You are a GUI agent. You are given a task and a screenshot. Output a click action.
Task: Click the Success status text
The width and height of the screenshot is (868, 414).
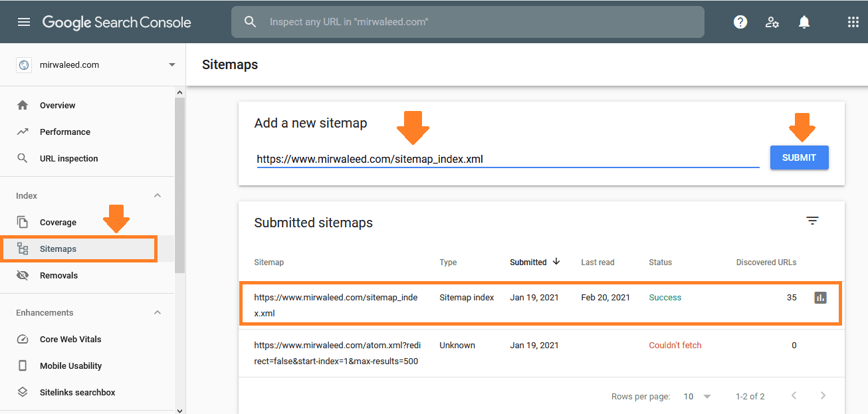coord(665,297)
